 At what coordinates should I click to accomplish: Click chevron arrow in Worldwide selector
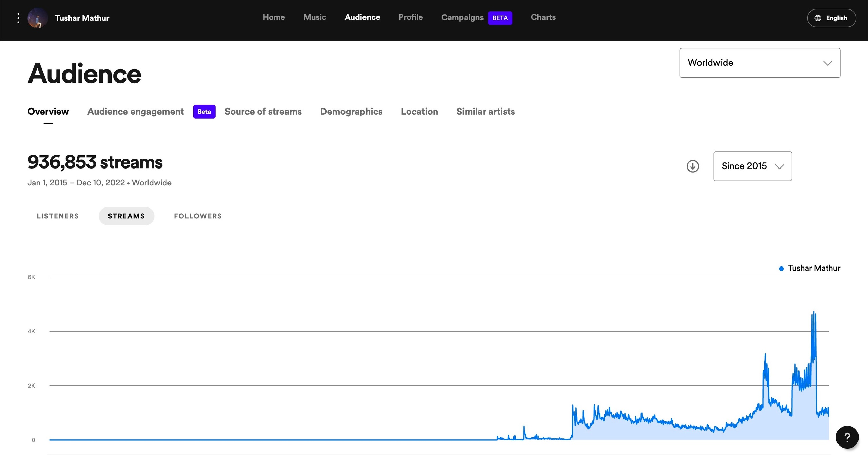[x=828, y=63]
